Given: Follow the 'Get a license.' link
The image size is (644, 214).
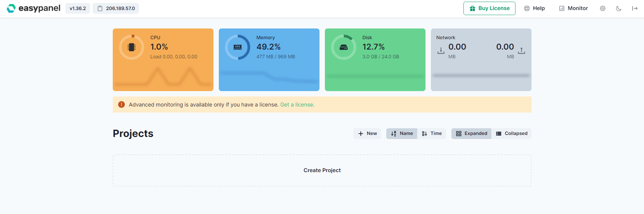Looking at the screenshot, I should pos(297,104).
